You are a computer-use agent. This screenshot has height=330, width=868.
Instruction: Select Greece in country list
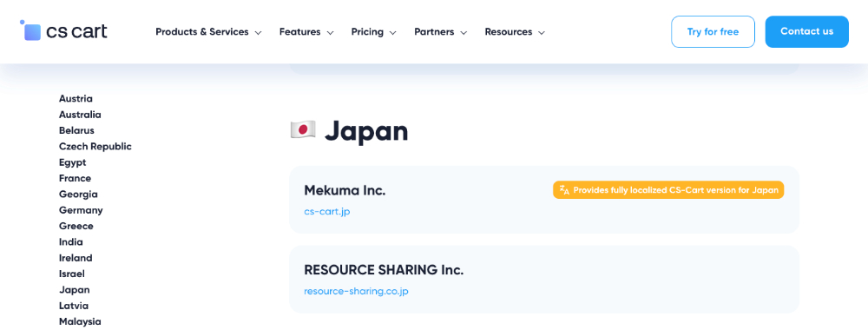76,226
